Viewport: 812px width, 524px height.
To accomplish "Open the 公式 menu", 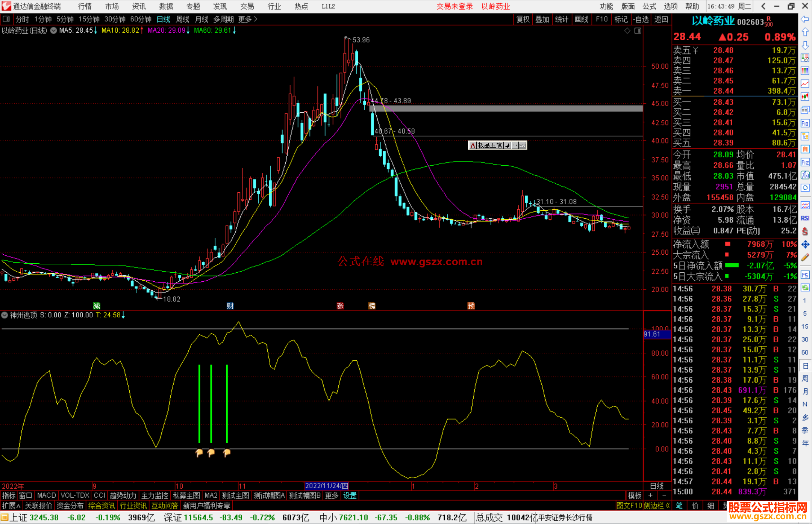I will tap(649, 6).
